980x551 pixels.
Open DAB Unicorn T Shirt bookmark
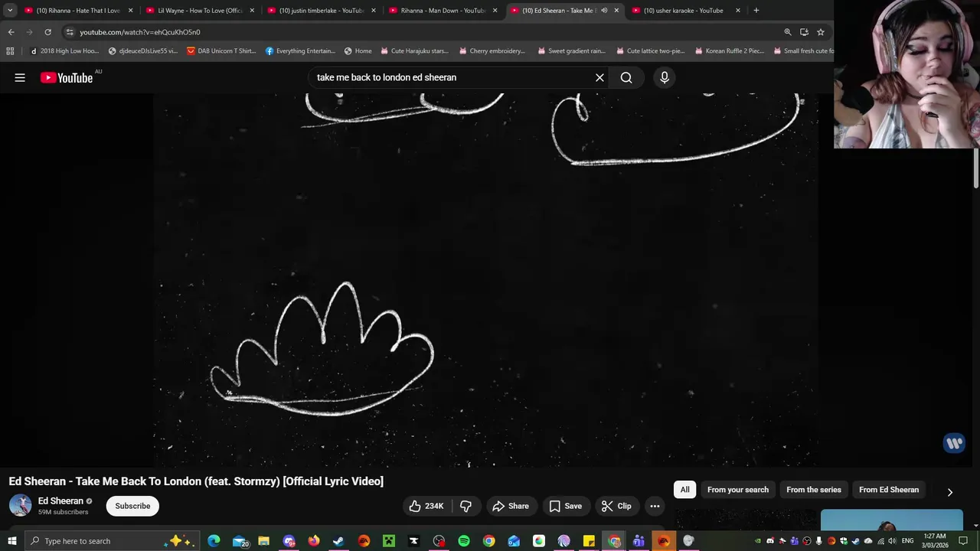coord(220,51)
